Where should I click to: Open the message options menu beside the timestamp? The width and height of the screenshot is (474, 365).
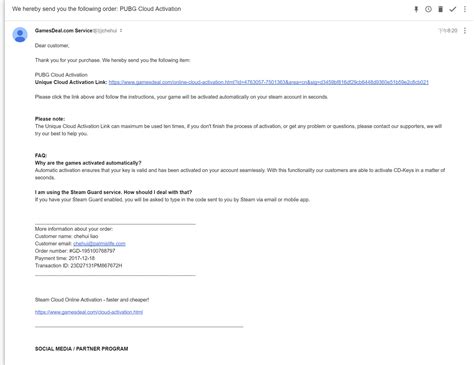[x=465, y=31]
